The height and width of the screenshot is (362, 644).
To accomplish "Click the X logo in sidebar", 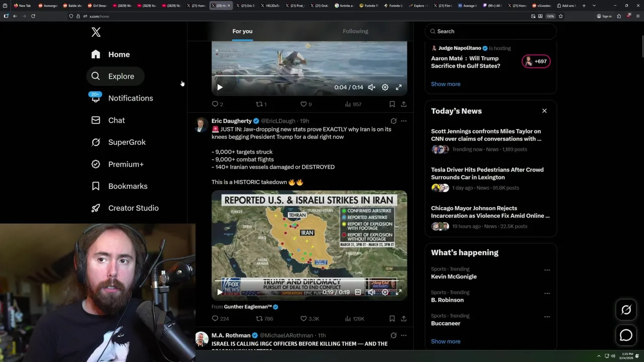I will coord(96,33).
